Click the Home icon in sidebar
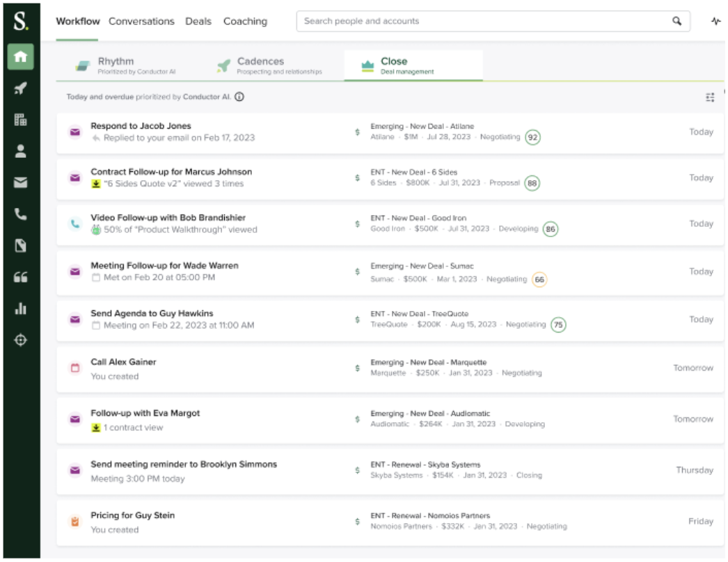 20,56
